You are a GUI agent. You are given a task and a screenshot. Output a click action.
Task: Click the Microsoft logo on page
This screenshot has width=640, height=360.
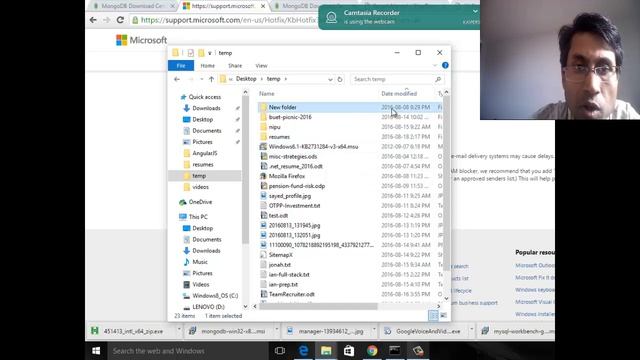[x=142, y=40]
